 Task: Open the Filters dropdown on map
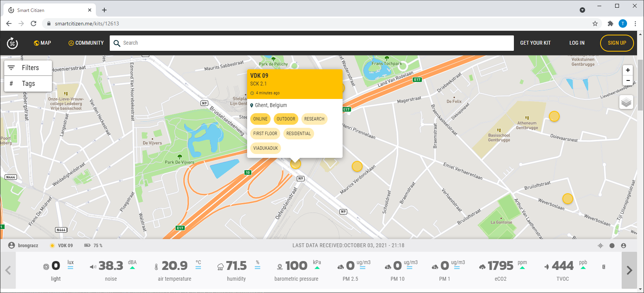click(x=28, y=68)
